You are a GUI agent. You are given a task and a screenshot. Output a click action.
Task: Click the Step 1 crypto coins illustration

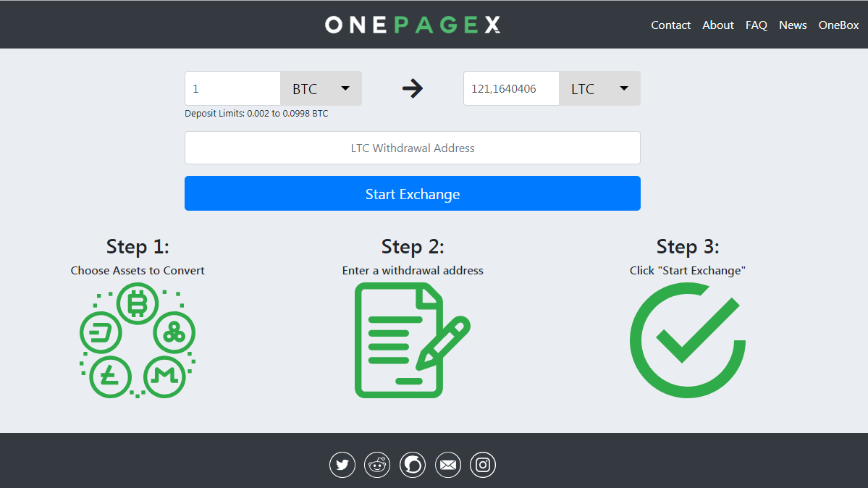[x=138, y=340]
